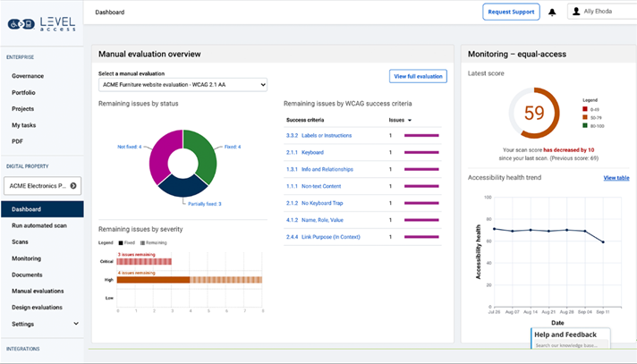The width and height of the screenshot is (637, 364).
Task: Click the Critical severity striped bar
Action: point(144,261)
